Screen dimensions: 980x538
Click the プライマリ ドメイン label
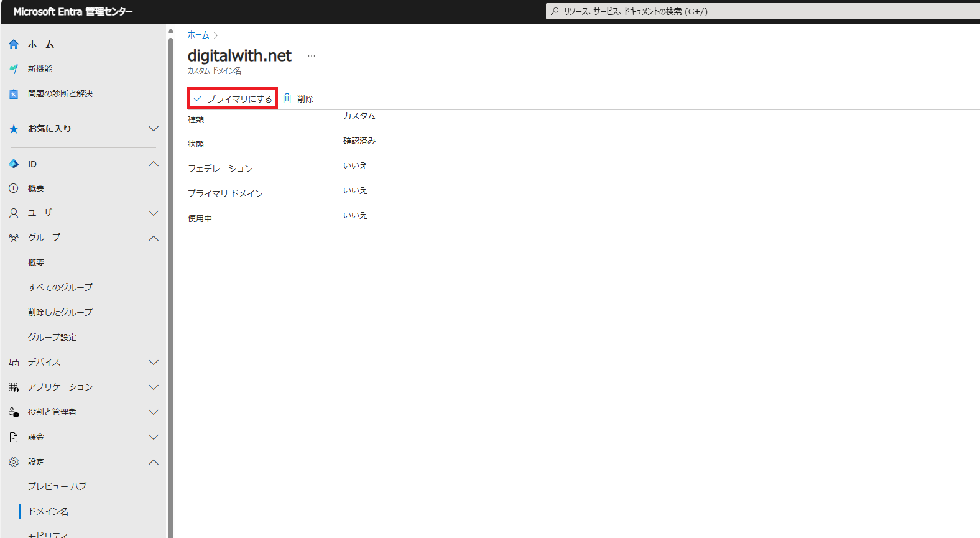225,193
